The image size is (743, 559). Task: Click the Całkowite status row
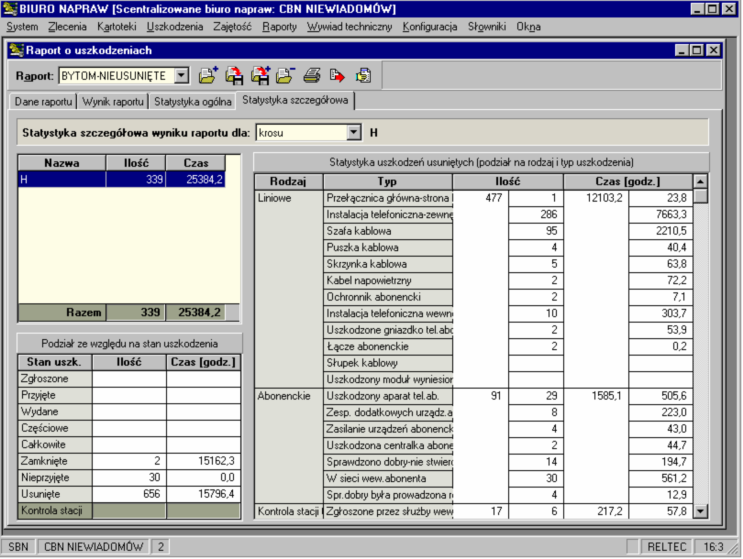click(x=129, y=444)
